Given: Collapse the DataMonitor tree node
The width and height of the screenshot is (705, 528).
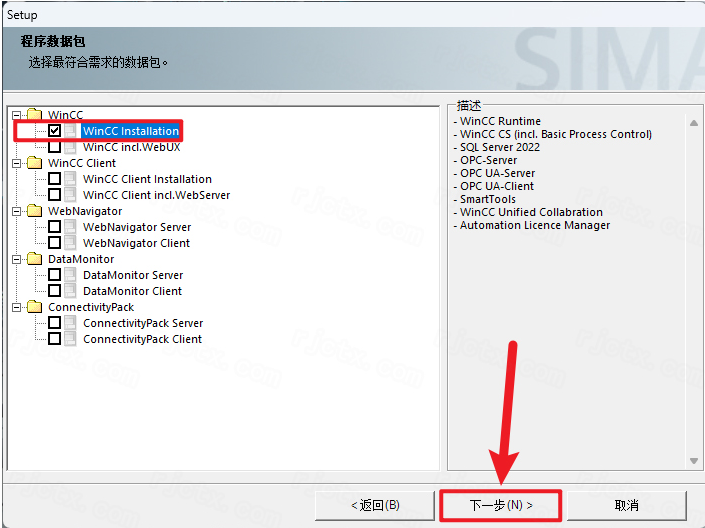Looking at the screenshot, I should [17, 260].
